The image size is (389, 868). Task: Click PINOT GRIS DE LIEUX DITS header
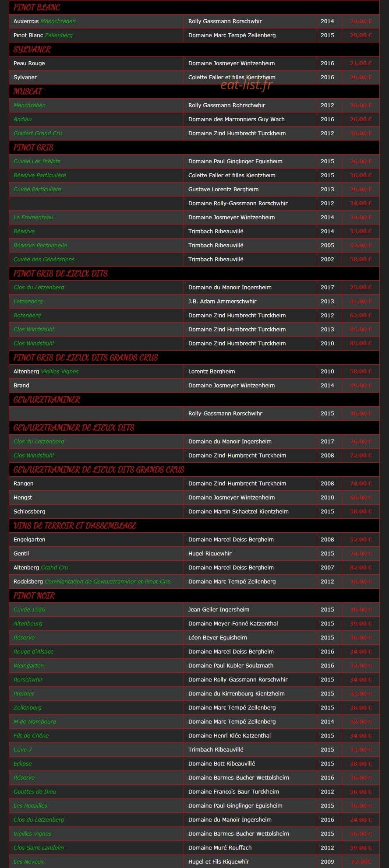[60, 274]
